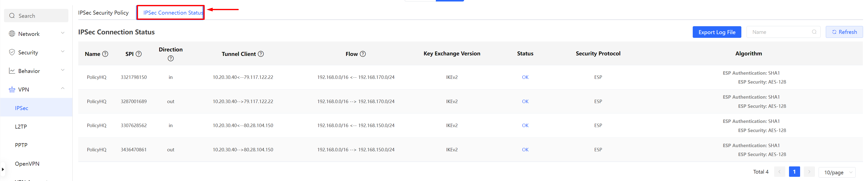Image resolution: width=868 pixels, height=181 pixels.
Task: Click the Algorithm column header
Action: 748,54
